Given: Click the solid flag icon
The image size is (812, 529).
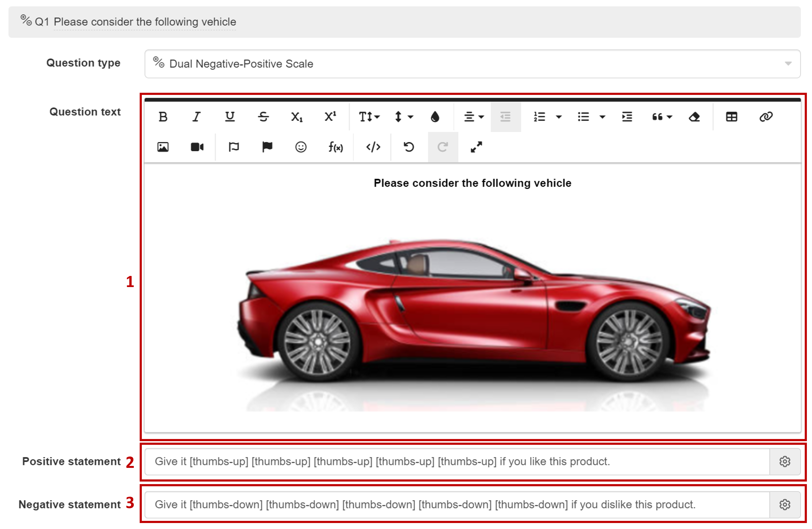Looking at the screenshot, I should [267, 147].
